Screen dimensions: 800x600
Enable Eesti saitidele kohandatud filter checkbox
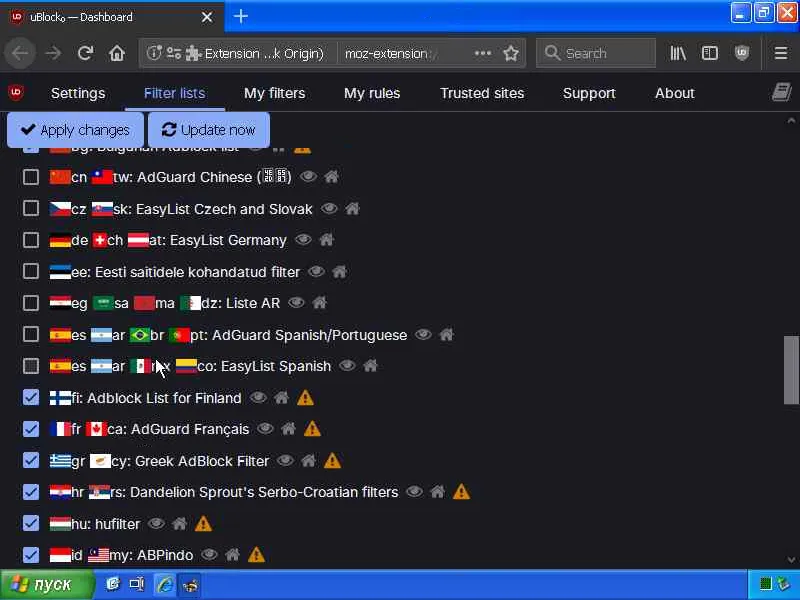(31, 271)
